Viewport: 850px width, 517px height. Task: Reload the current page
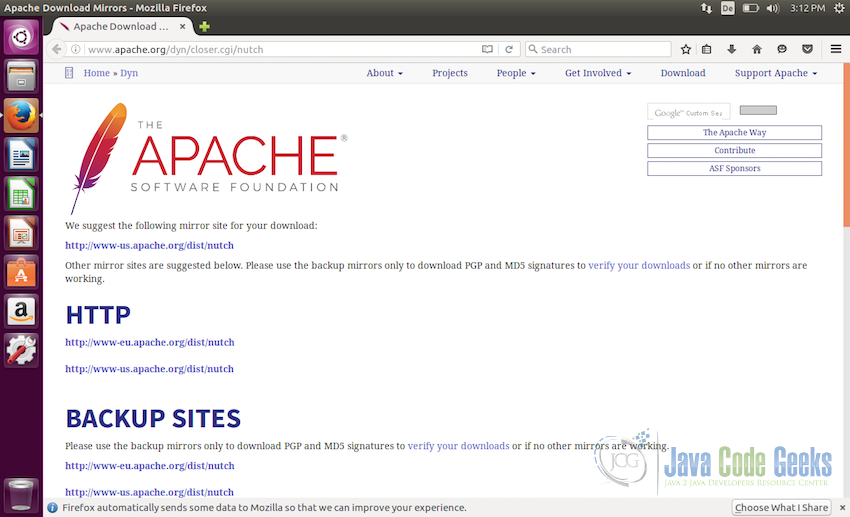coord(509,49)
